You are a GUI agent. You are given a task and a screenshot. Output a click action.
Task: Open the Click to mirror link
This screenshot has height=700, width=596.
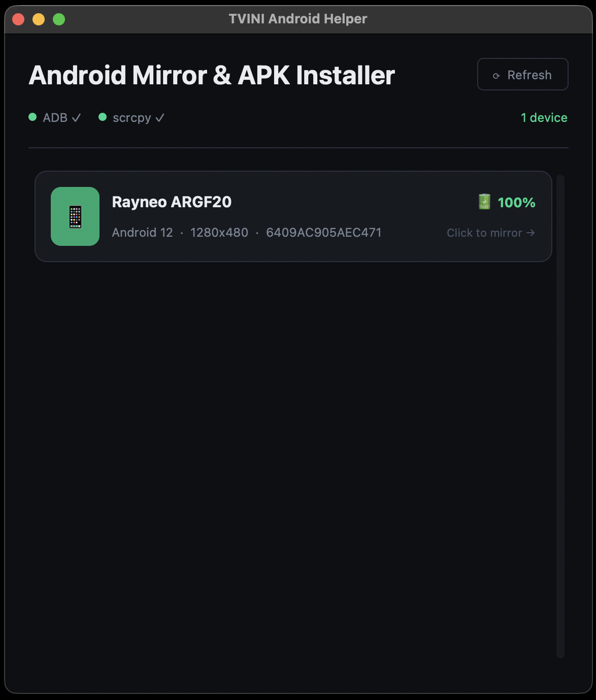click(484, 233)
